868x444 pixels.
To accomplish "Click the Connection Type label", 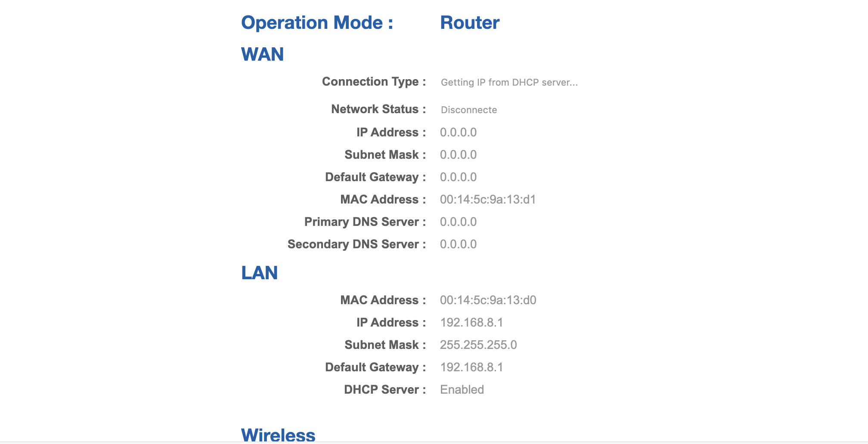I will pyautogui.click(x=374, y=82).
